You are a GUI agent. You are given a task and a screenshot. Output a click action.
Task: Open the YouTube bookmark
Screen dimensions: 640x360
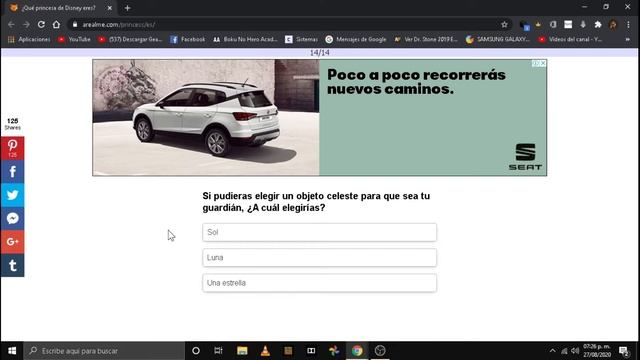(74, 39)
